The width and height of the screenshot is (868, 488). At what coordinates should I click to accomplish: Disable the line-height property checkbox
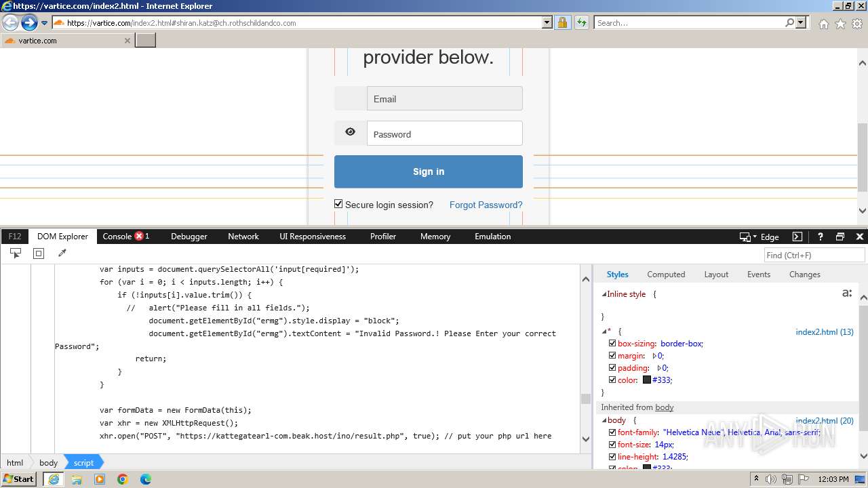click(x=612, y=457)
